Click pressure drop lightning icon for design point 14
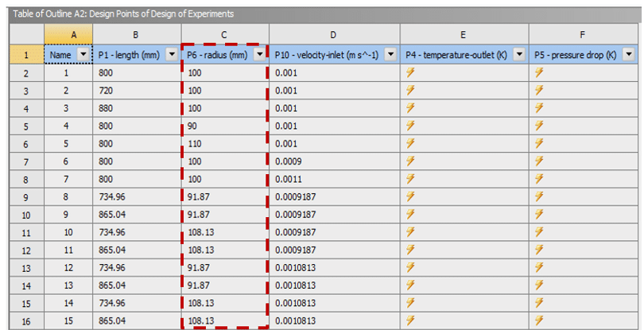Screen dimensions: 644x330 pos(539,302)
